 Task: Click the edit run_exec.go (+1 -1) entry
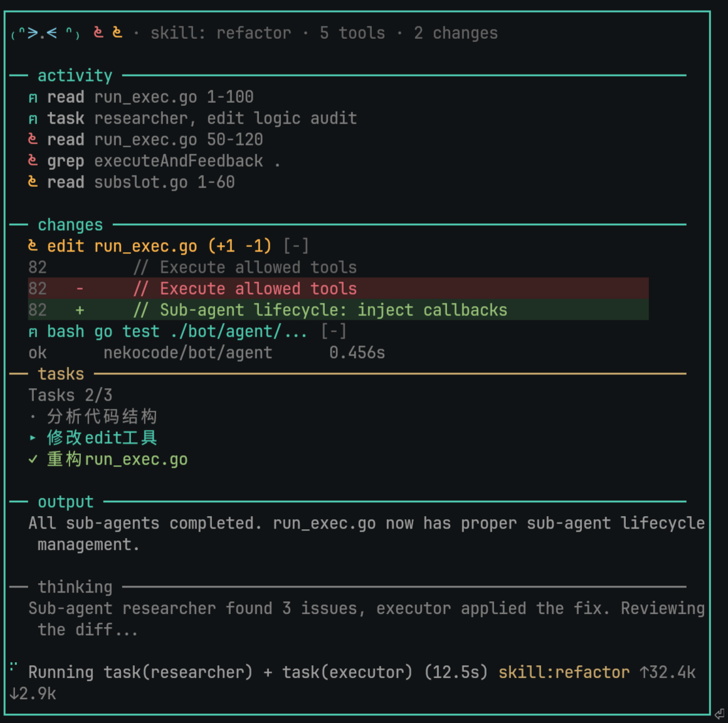pos(159,246)
